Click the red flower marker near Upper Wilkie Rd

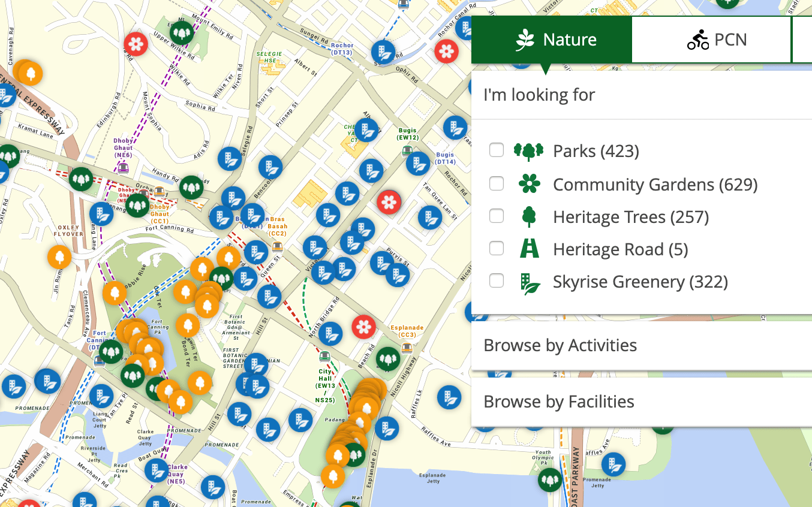pos(136,44)
